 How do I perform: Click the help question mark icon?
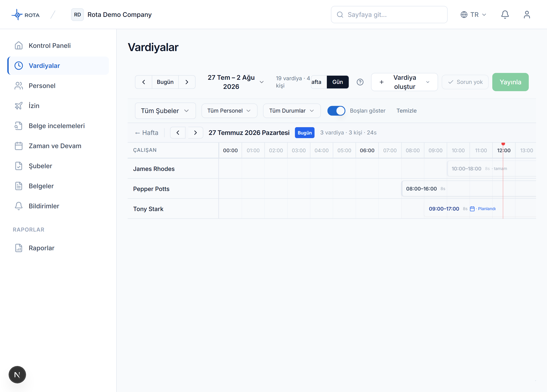(x=360, y=82)
